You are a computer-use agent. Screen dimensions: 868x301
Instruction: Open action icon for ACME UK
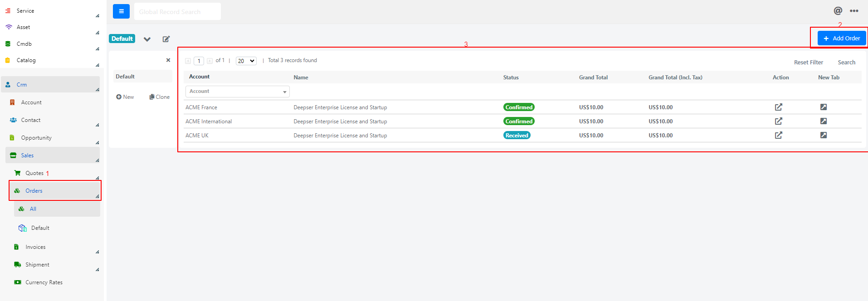coord(778,136)
